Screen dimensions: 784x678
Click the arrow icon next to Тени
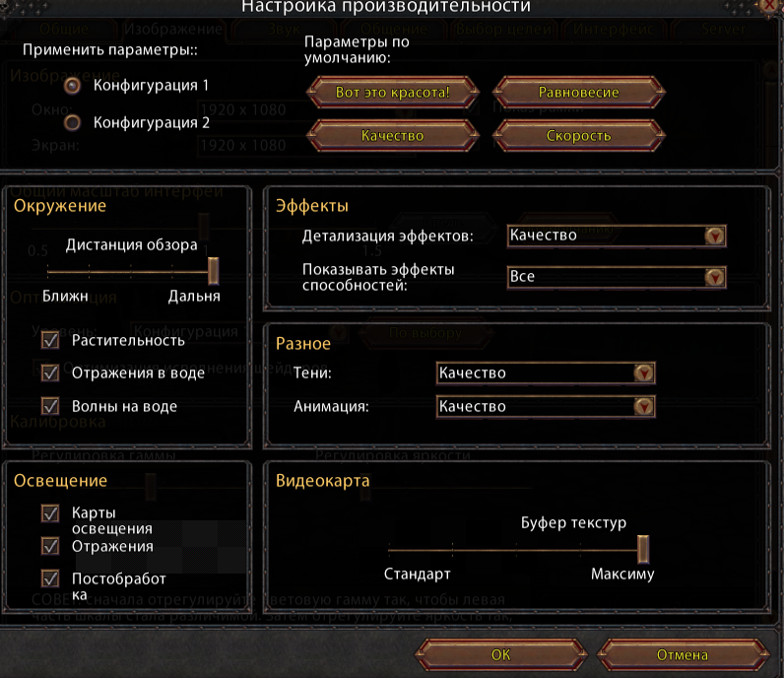tap(643, 373)
